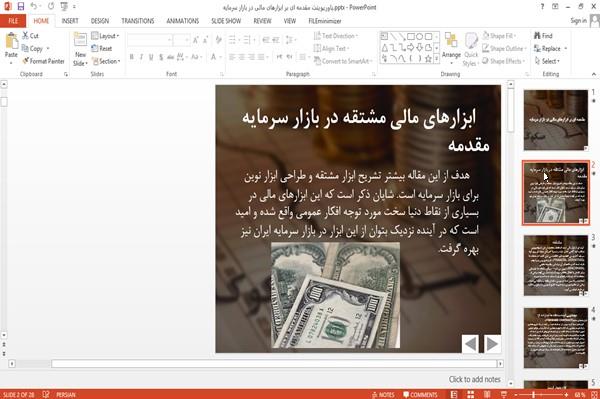Open the Shape Fill dropdown
This screenshot has height=399, width=600.
coord(499,36)
